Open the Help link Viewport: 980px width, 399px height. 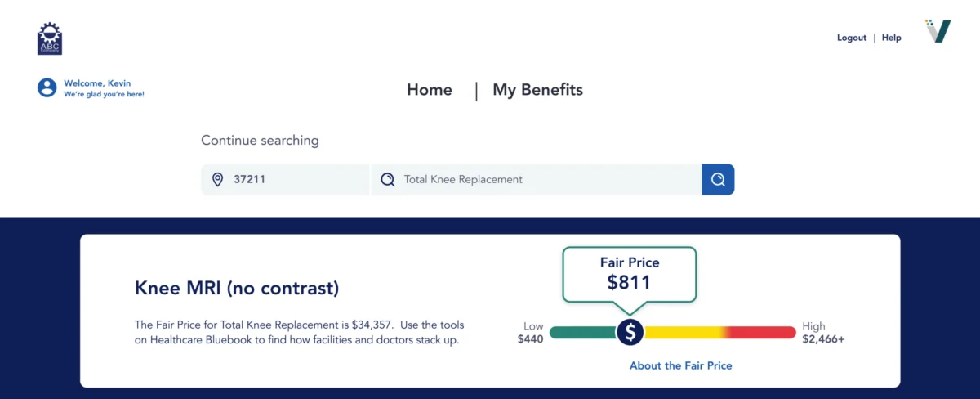[892, 38]
